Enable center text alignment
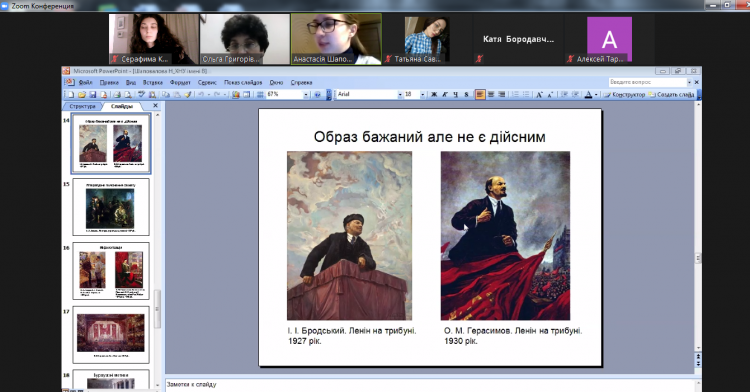This screenshot has width=750, height=392. pos(491,95)
